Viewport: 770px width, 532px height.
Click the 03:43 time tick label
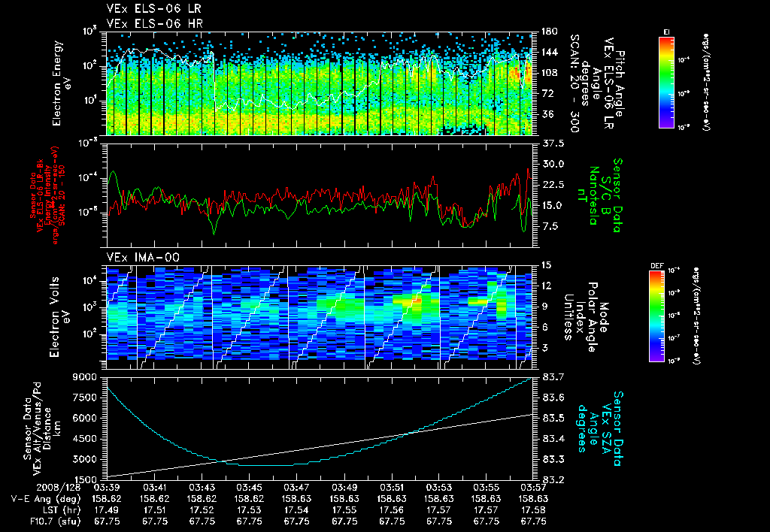click(202, 488)
